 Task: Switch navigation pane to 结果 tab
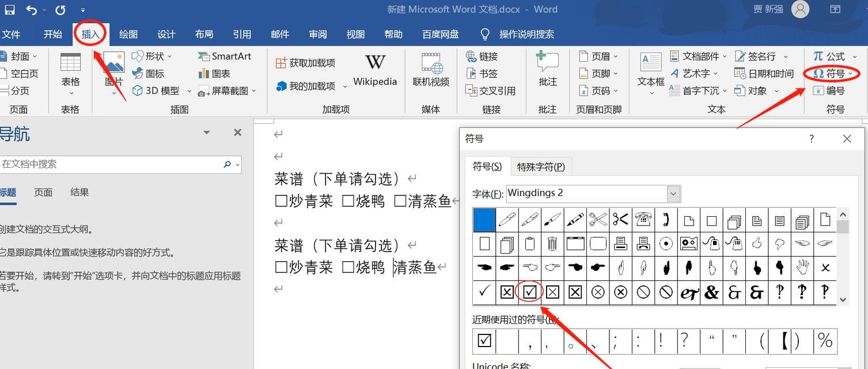point(79,193)
